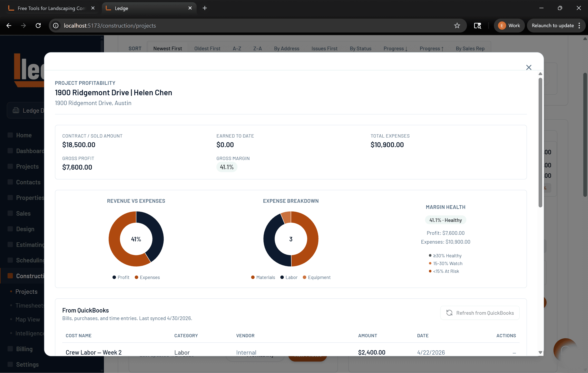Reload the current page
588x373 pixels.
38,25
